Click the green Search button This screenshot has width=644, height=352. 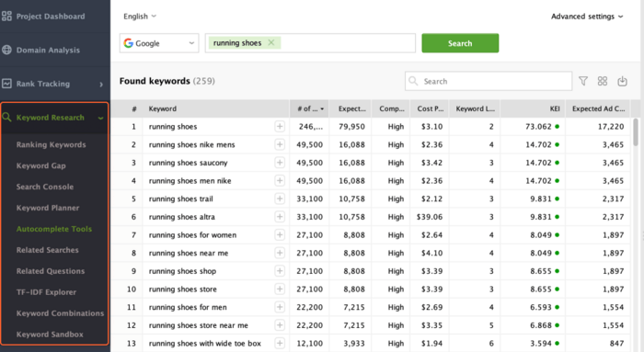[x=460, y=43]
